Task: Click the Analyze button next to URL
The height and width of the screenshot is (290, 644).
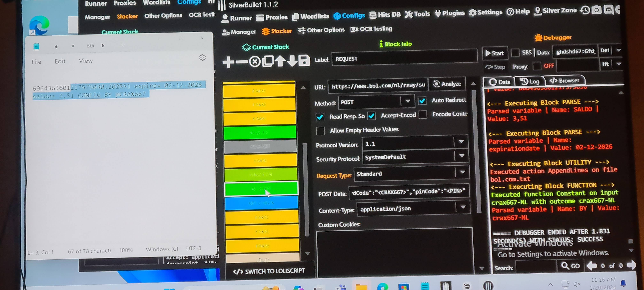Action: [x=447, y=84]
